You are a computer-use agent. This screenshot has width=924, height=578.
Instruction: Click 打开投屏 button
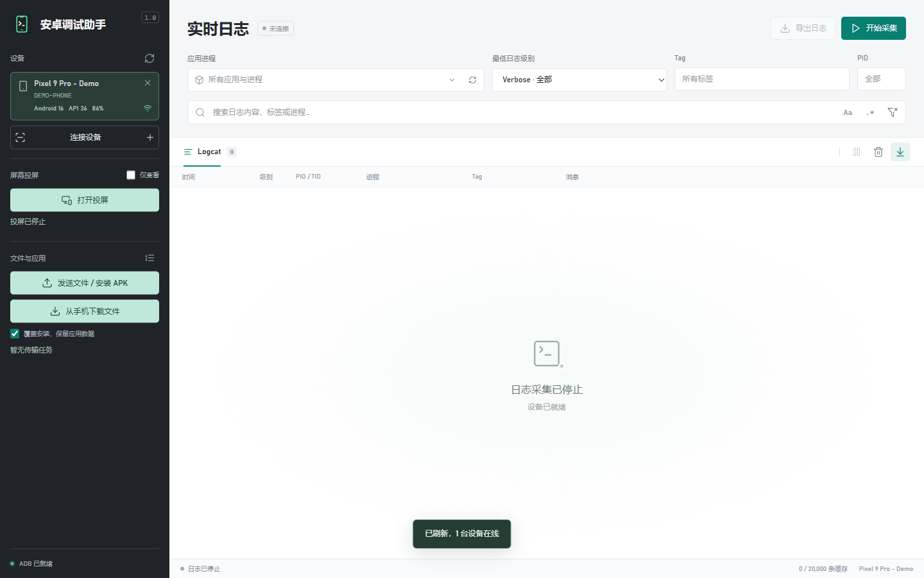coord(85,200)
